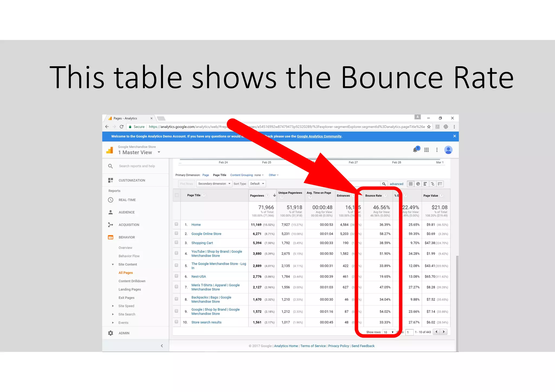Check Store search results checkbox
This screenshot has height=392, width=555.
176,322
